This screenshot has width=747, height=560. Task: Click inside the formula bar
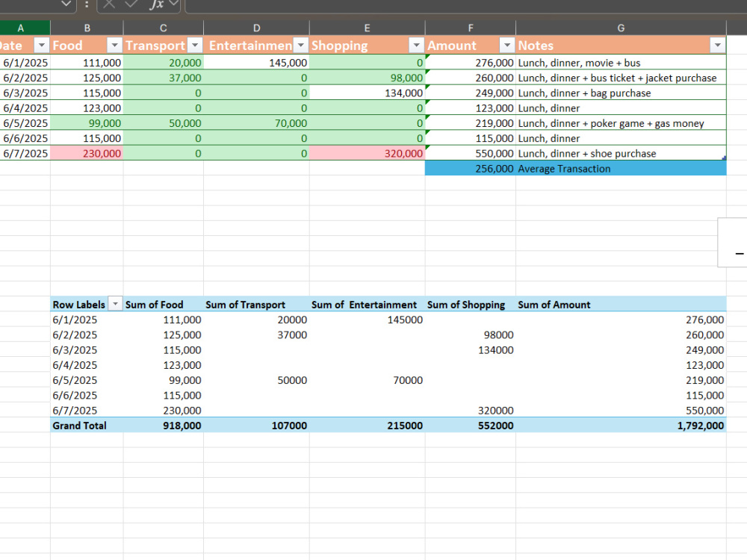click(x=466, y=5)
